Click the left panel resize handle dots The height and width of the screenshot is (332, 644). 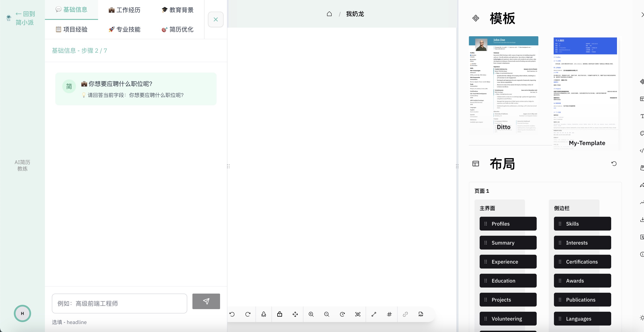(228, 166)
